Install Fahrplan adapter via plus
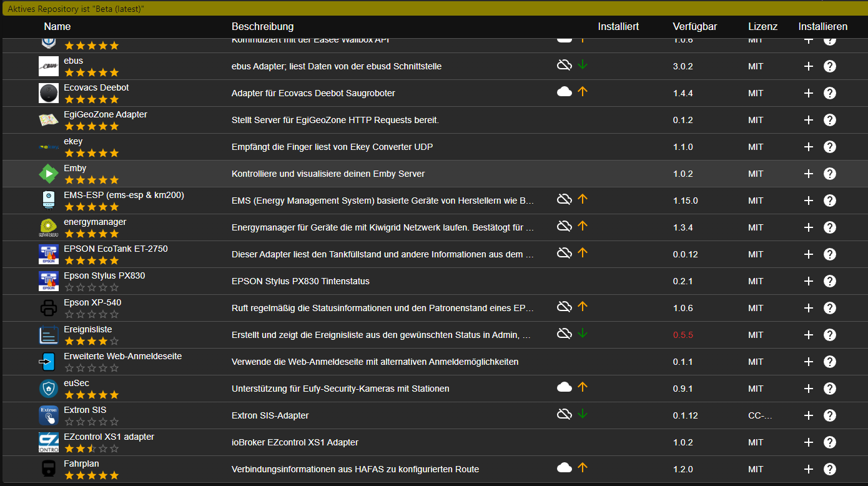 [x=808, y=469]
